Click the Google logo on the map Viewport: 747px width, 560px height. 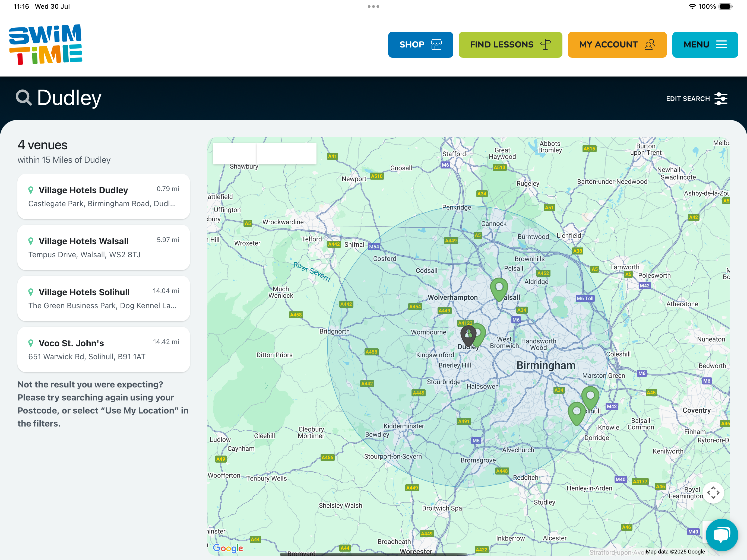[x=228, y=548]
